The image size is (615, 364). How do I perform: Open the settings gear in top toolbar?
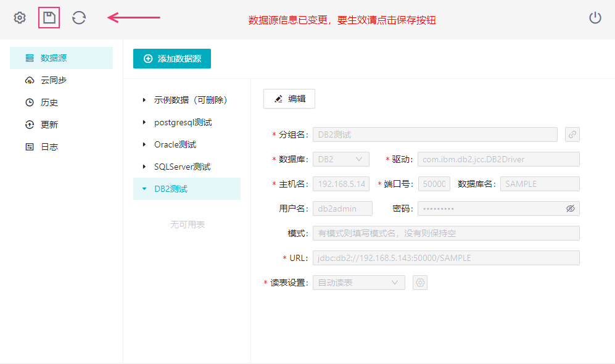pos(20,18)
